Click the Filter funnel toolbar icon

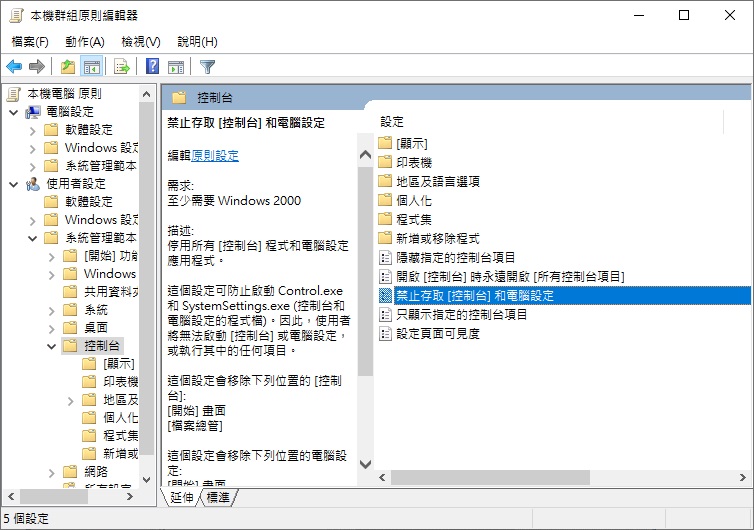click(207, 67)
